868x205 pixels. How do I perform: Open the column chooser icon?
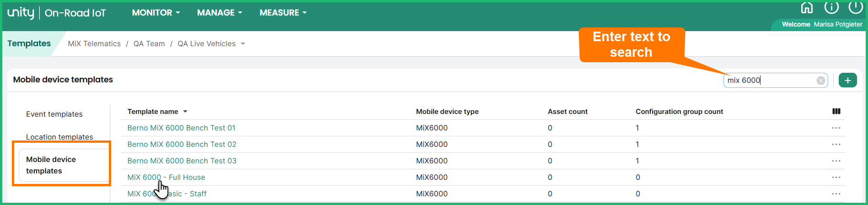[836, 111]
